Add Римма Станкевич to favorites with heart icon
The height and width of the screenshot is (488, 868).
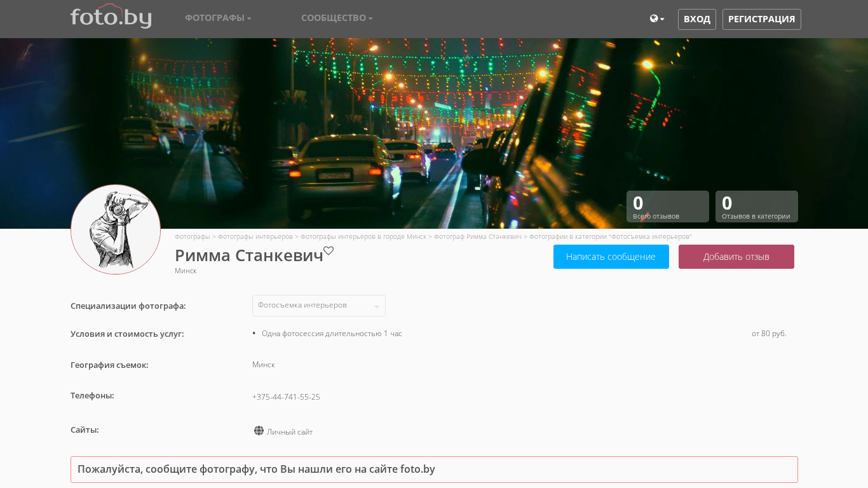point(329,251)
